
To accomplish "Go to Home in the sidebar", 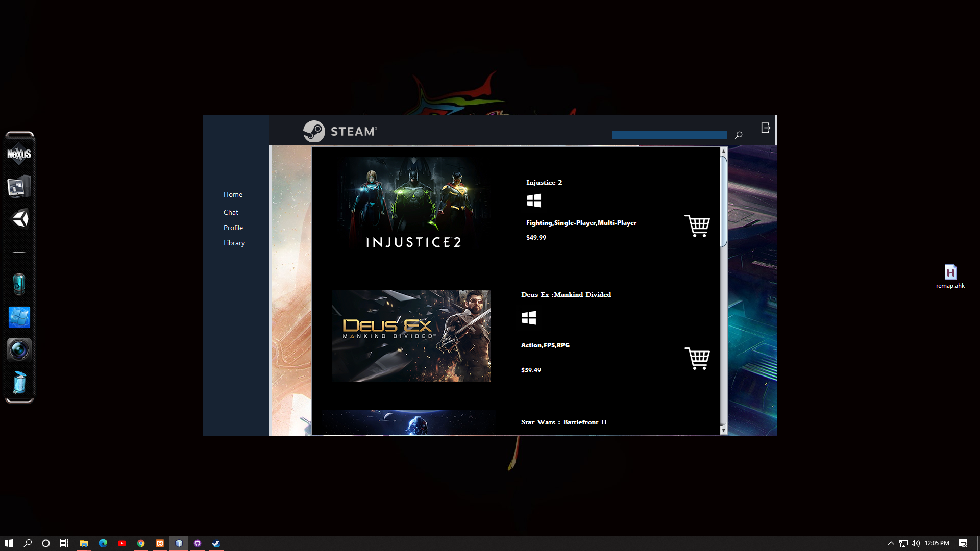I will coord(233,194).
